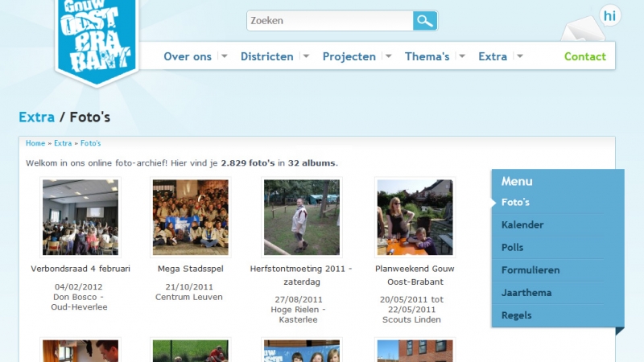Open Mega Stadsspel album thumbnail

click(191, 217)
